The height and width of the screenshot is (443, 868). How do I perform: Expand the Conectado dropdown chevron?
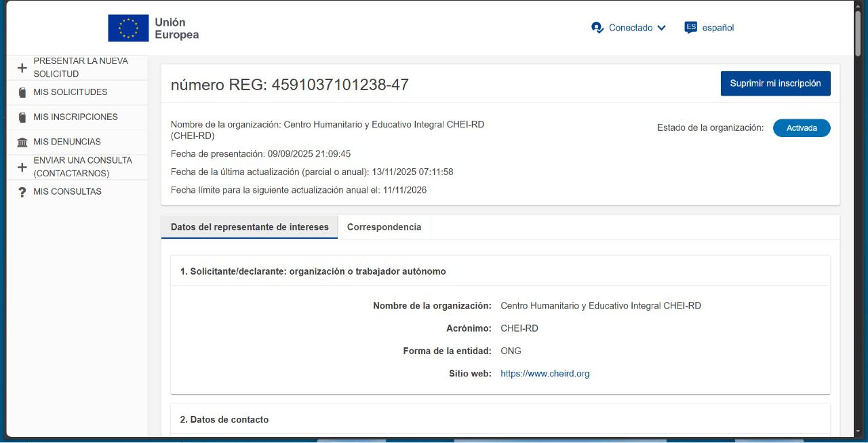(661, 28)
